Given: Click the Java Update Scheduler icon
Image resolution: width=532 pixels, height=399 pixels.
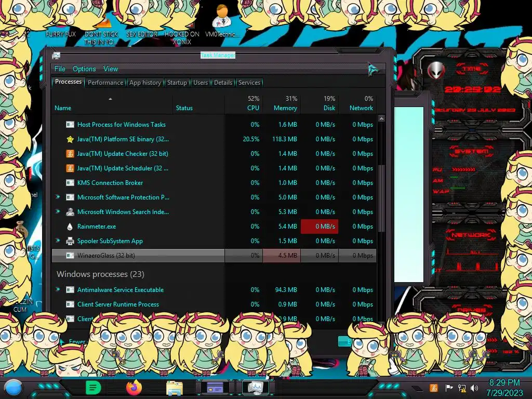Looking at the screenshot, I should coord(70,168).
